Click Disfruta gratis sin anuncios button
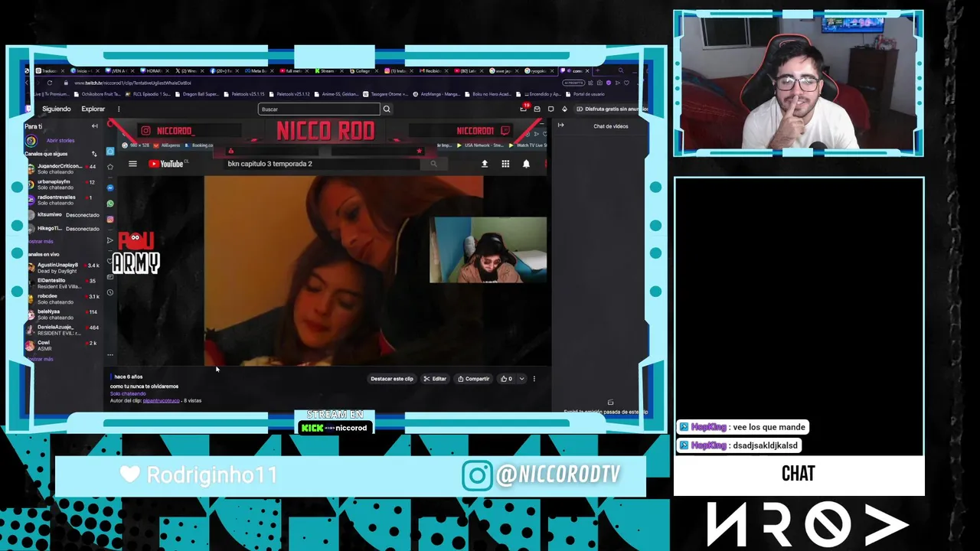This screenshot has height=551, width=980. click(611, 109)
